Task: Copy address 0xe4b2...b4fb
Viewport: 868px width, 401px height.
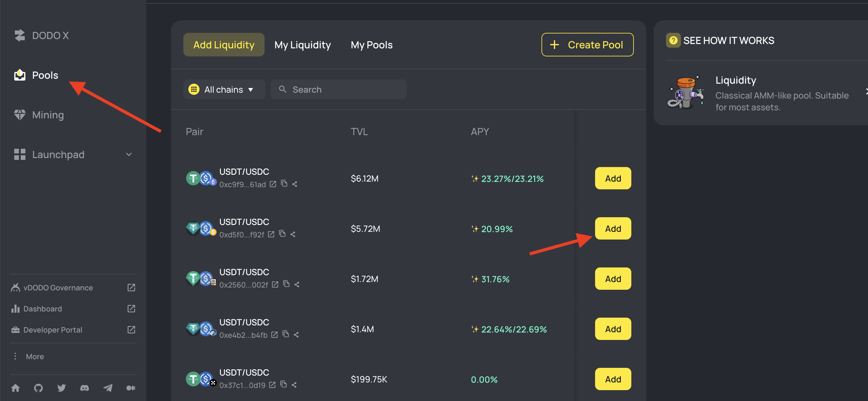Action: (285, 334)
